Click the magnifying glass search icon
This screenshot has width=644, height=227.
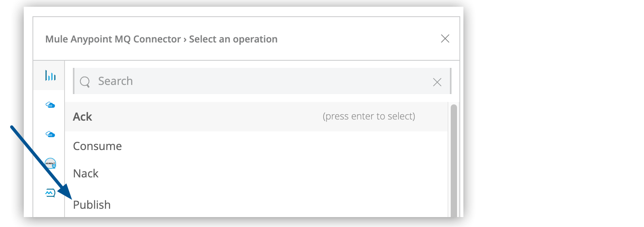pos(85,82)
